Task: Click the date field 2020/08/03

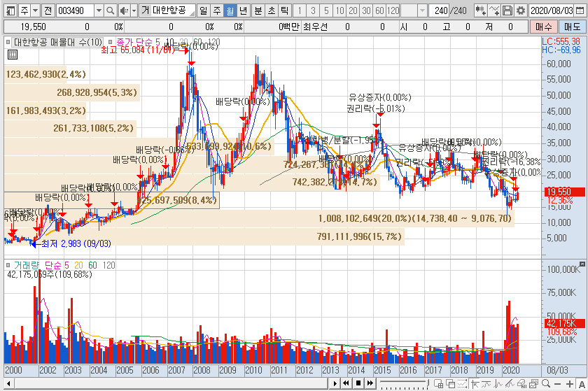Action: coord(552,10)
